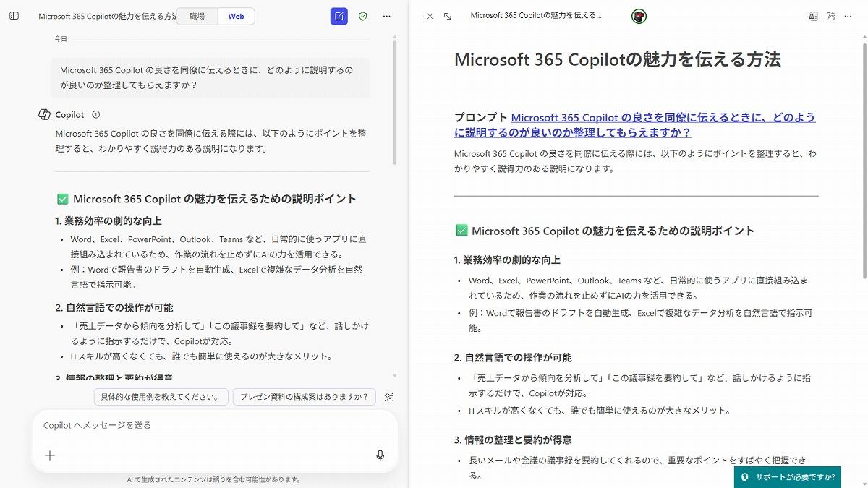Click the chat title in the chat header

108,16
